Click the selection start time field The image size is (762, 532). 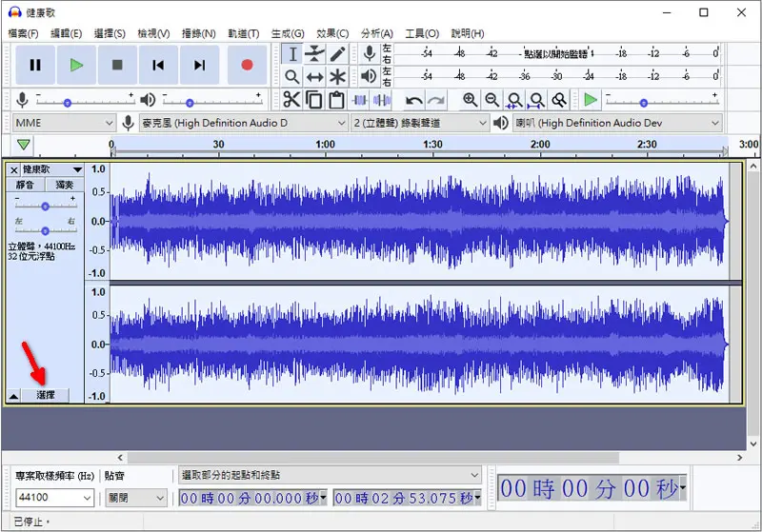click(252, 498)
